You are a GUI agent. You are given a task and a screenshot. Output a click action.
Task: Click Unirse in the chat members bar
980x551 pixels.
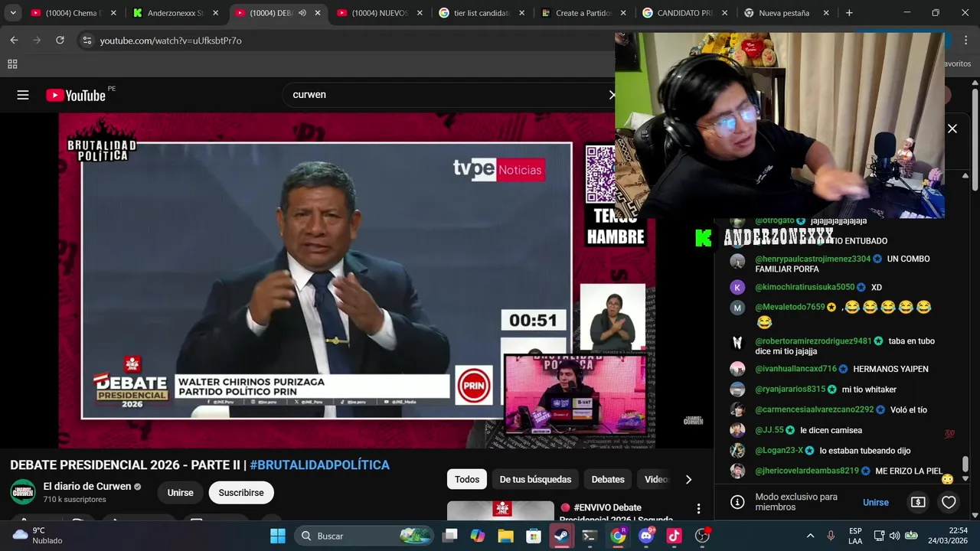876,503
